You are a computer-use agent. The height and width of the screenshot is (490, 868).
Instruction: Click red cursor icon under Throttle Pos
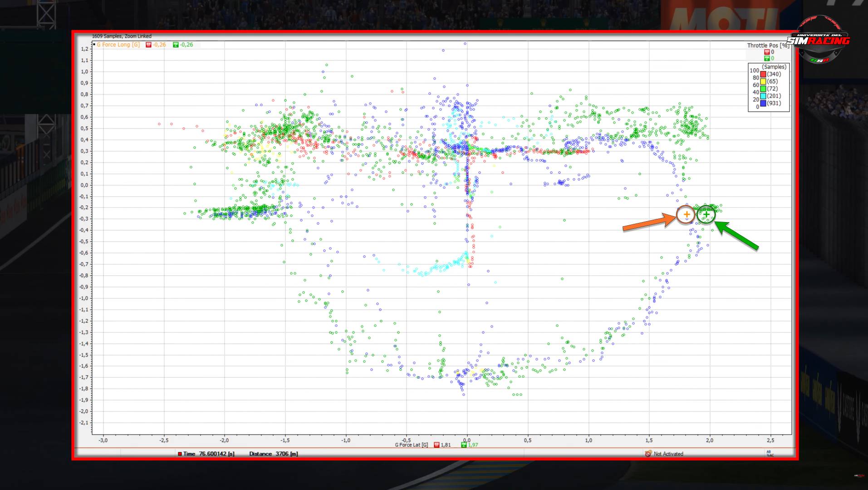click(x=767, y=52)
